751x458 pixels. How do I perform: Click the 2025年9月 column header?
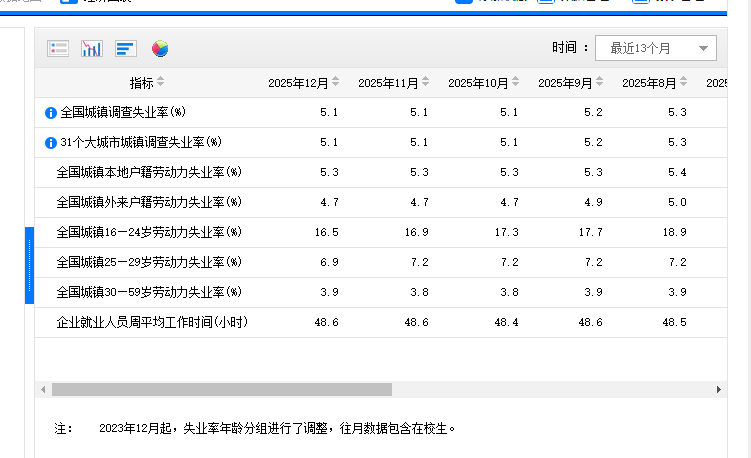click(x=565, y=83)
